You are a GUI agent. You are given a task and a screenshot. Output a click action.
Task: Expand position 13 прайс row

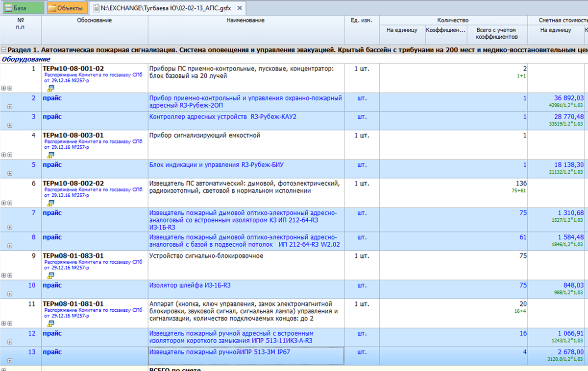pyautogui.click(x=9, y=360)
